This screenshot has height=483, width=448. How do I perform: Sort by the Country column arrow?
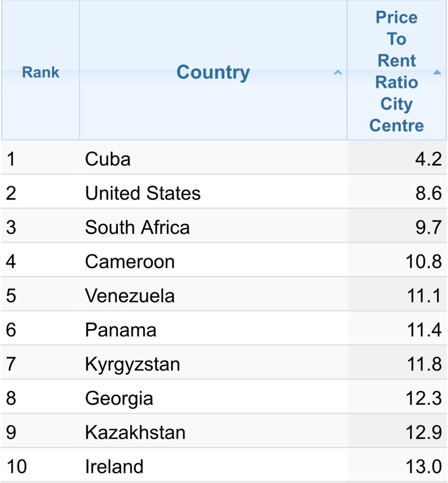(x=338, y=73)
